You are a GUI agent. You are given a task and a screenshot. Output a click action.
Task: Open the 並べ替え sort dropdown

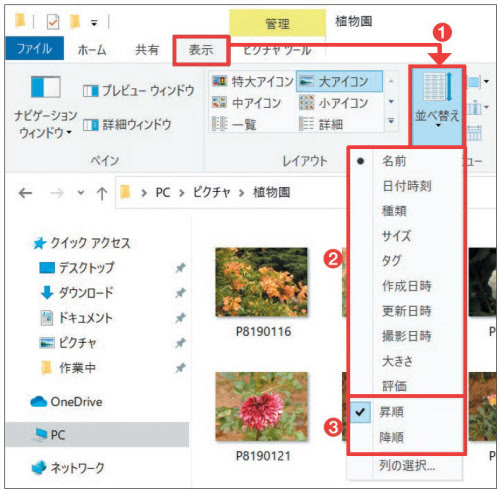click(x=437, y=105)
